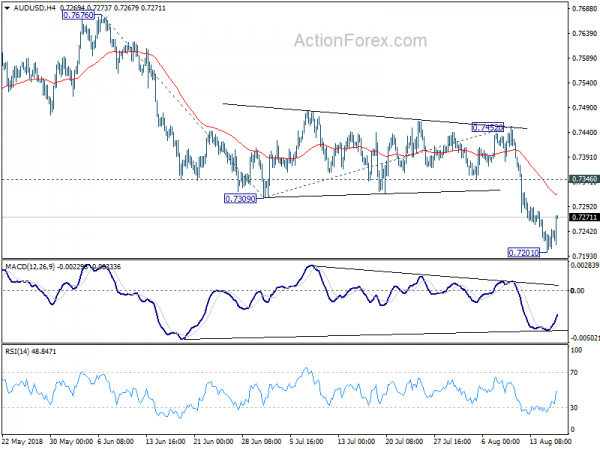The width and height of the screenshot is (600, 450).
Task: Click axis price 0.72920
Action: [584, 207]
